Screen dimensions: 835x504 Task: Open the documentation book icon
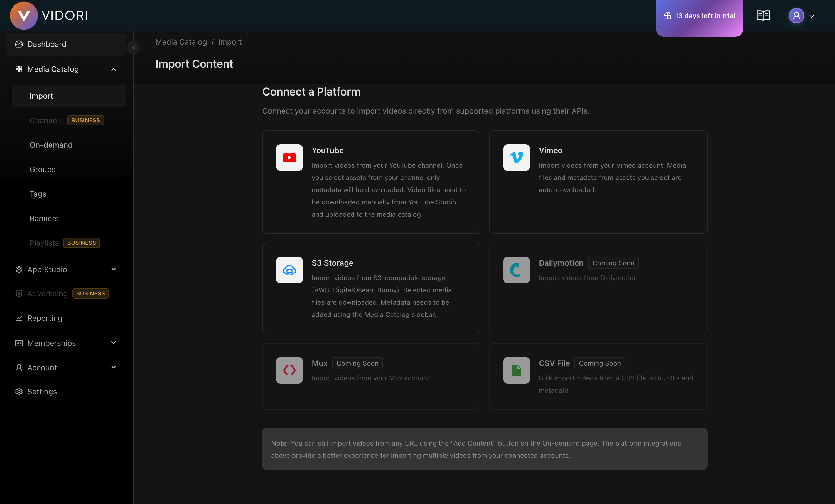(x=763, y=15)
